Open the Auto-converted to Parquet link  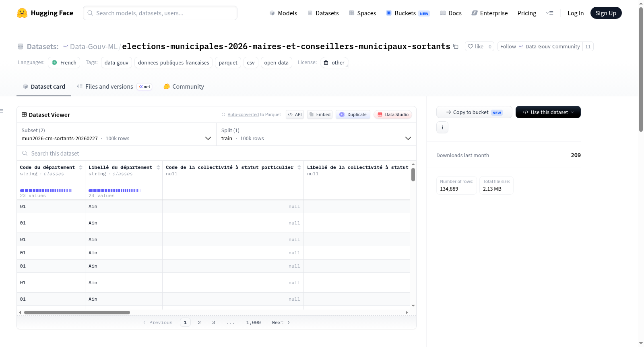click(251, 114)
